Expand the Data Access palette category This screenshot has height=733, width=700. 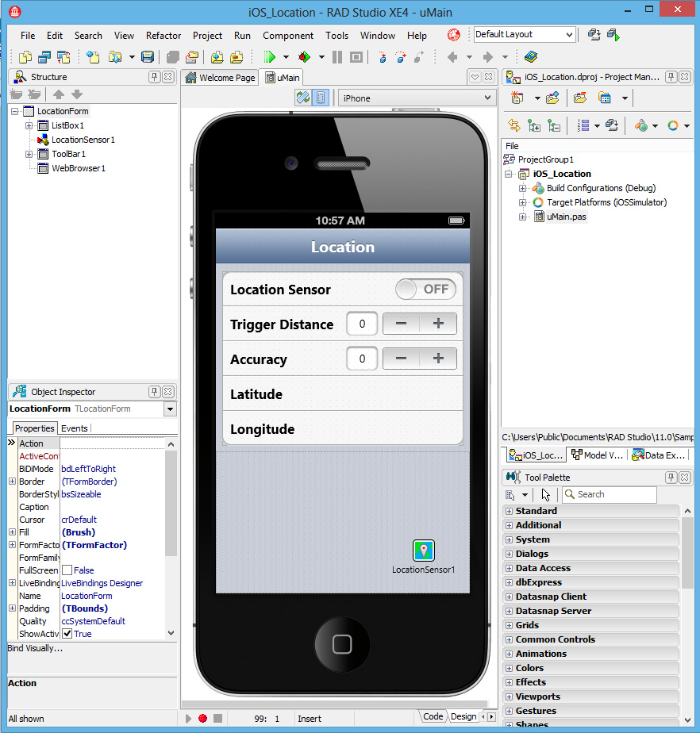click(510, 569)
